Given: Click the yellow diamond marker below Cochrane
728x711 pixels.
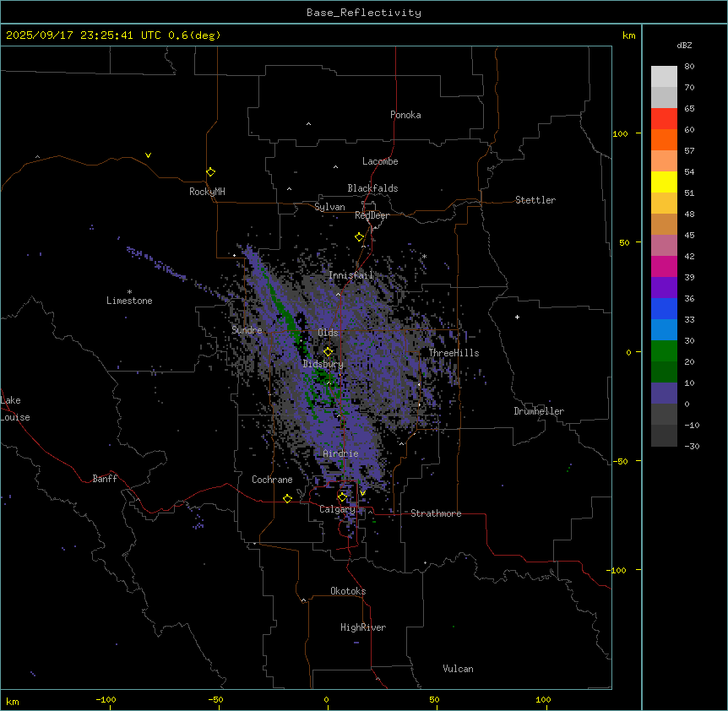Looking at the screenshot, I should [287, 498].
